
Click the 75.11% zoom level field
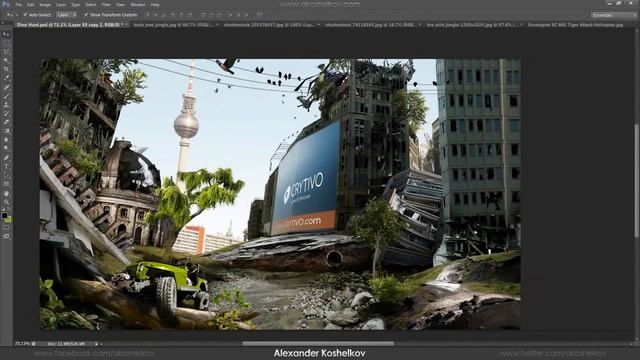click(x=22, y=344)
